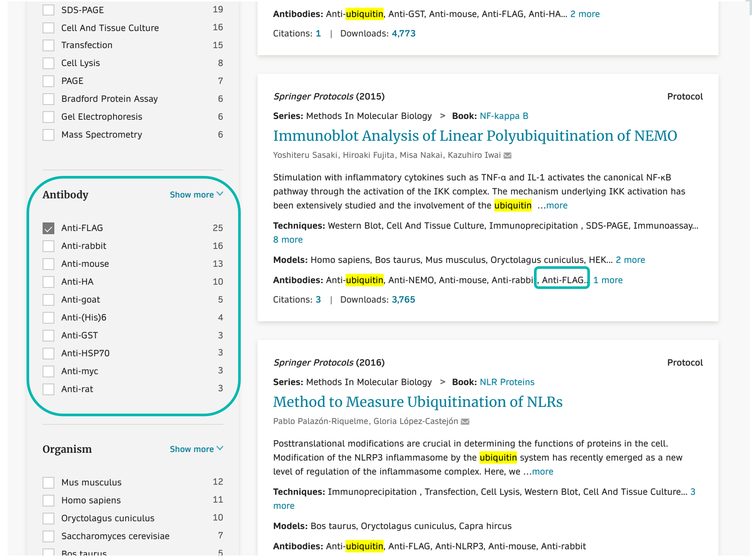
Task: Show 8 more techniques for NEMO protocol
Action: click(x=287, y=240)
